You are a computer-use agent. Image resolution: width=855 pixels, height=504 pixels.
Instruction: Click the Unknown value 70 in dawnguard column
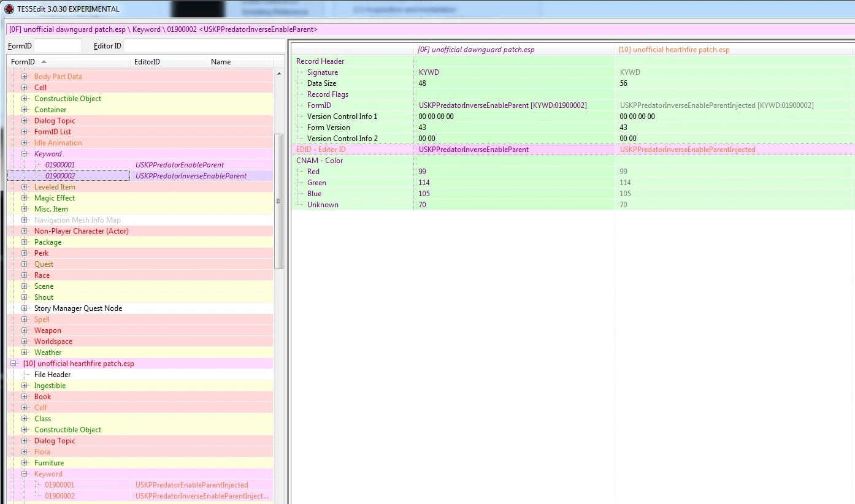click(x=423, y=205)
